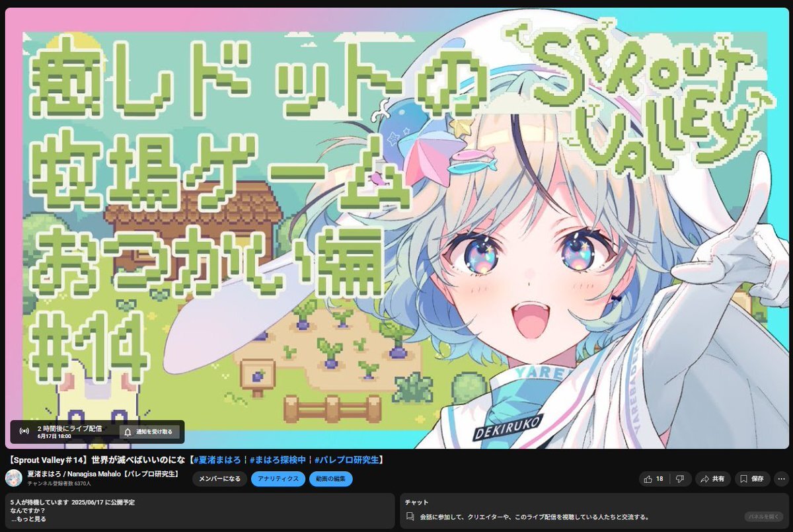The height and width of the screenshot is (532, 793).
Task: Click the 通知を受け取る reminder button
Action: [x=150, y=432]
